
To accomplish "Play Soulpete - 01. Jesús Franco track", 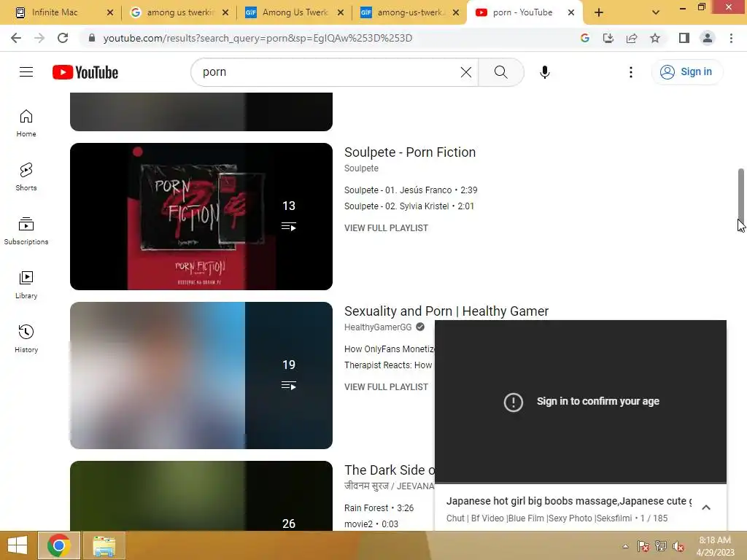I will click(411, 190).
